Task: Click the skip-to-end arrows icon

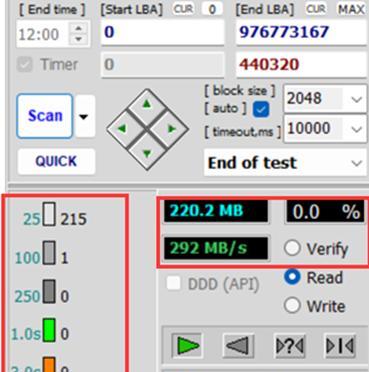Action: click(x=340, y=346)
